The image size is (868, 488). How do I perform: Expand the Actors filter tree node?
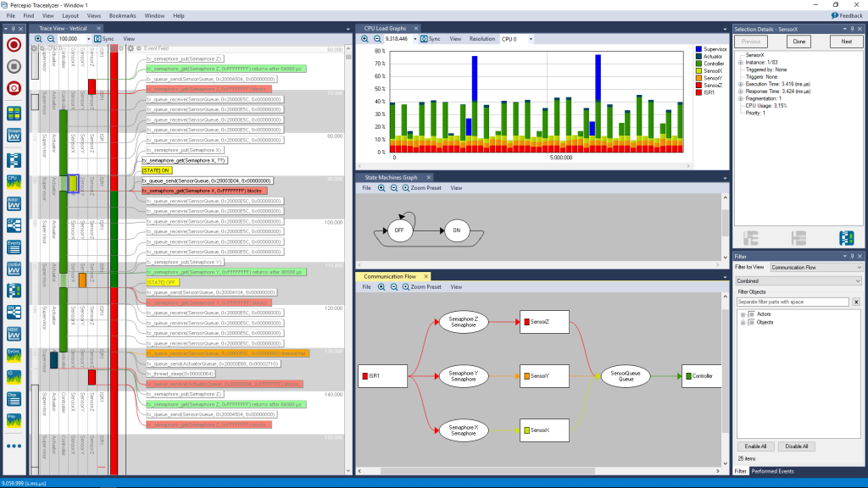pyautogui.click(x=743, y=314)
